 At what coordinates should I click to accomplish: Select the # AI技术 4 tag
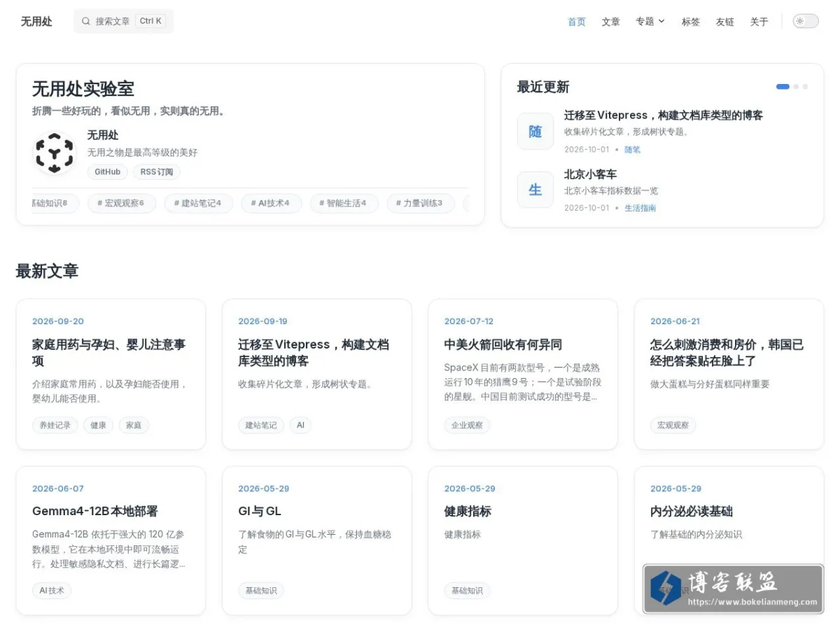(271, 203)
